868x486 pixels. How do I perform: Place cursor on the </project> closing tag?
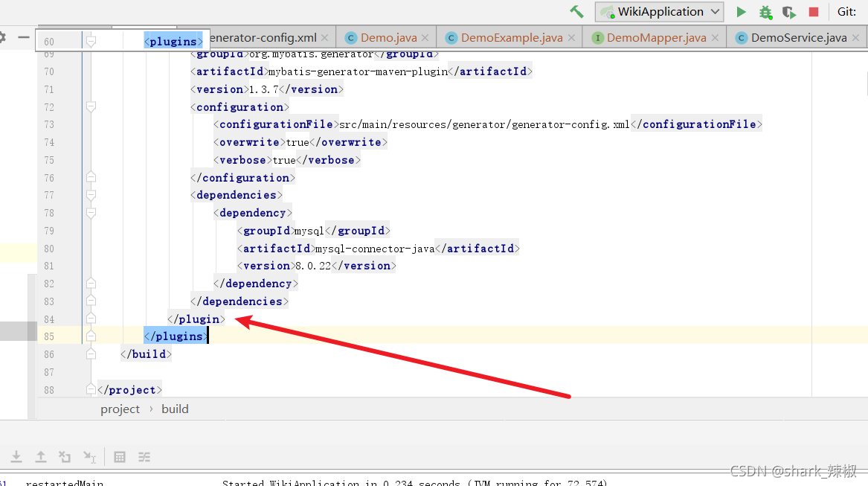coord(130,390)
